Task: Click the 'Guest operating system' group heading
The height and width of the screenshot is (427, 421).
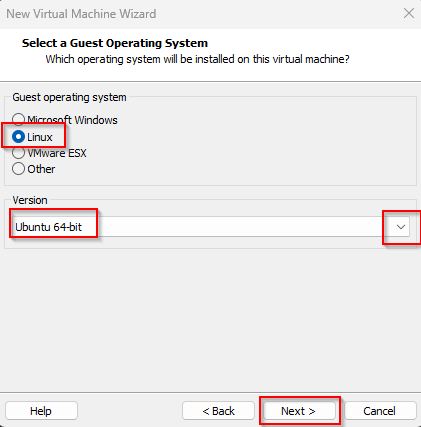Action: point(69,97)
